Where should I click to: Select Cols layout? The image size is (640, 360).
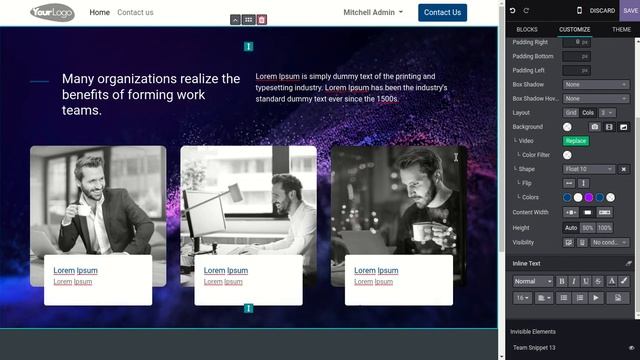coord(588,113)
